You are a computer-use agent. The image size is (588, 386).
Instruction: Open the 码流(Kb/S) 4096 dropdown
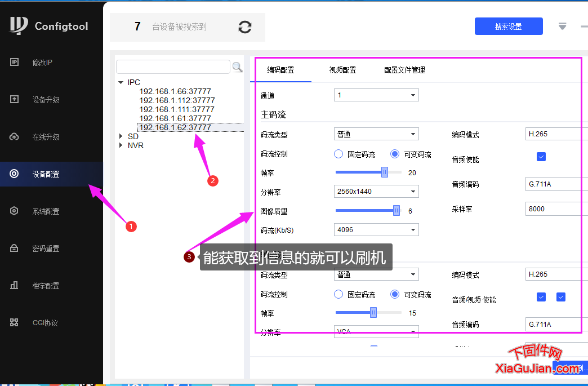[x=376, y=229]
